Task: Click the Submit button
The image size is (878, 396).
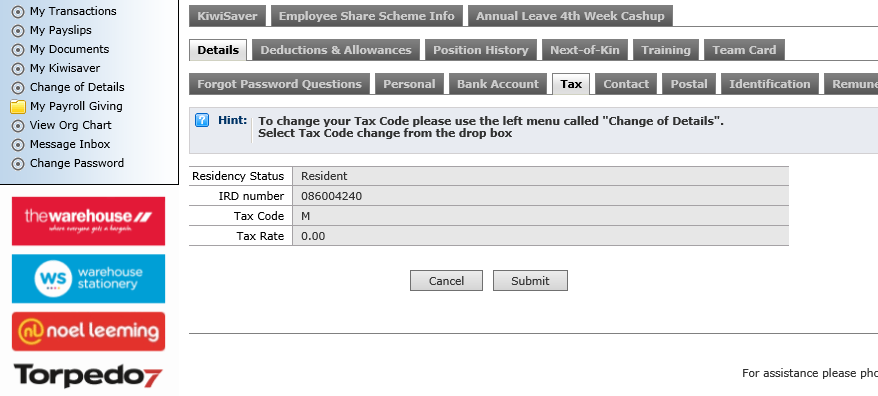Action: pos(530,281)
